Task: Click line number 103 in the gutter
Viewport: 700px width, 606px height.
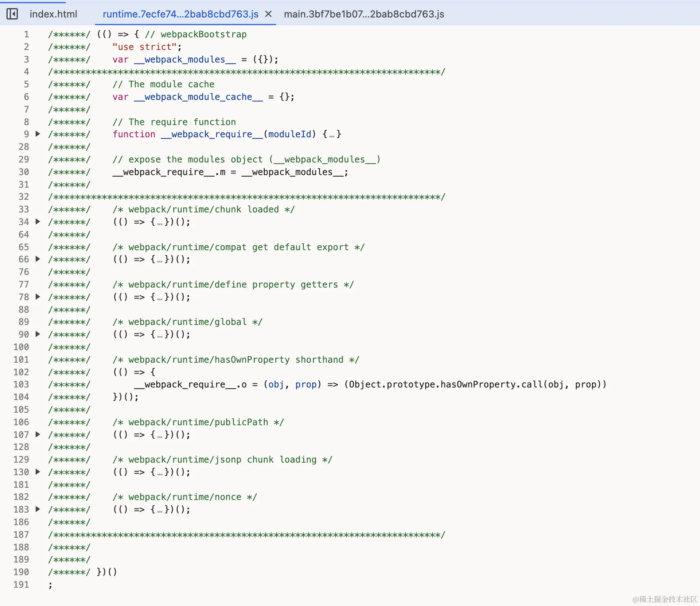Action: [x=21, y=385]
